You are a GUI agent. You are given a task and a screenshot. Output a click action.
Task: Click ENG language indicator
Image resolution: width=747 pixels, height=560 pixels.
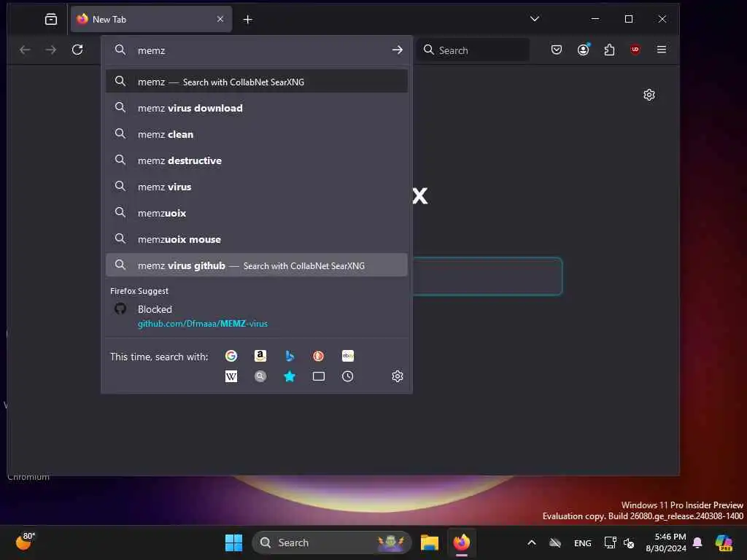(582, 542)
